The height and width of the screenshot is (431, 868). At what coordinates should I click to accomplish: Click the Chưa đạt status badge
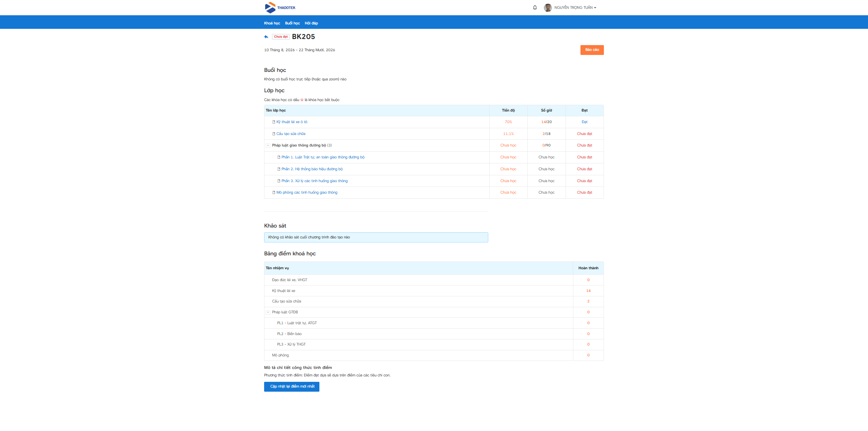pos(281,37)
